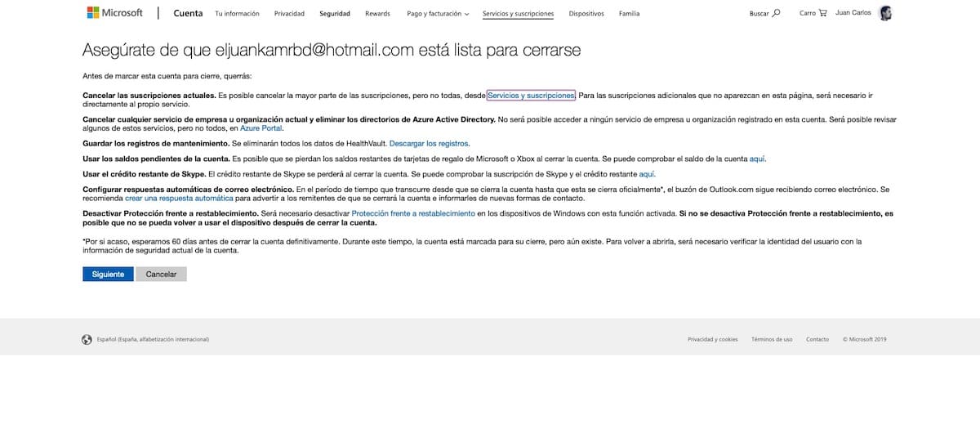Click aquí link for Skype credit
Viewport: 980px width, 447px height.
click(x=647, y=174)
